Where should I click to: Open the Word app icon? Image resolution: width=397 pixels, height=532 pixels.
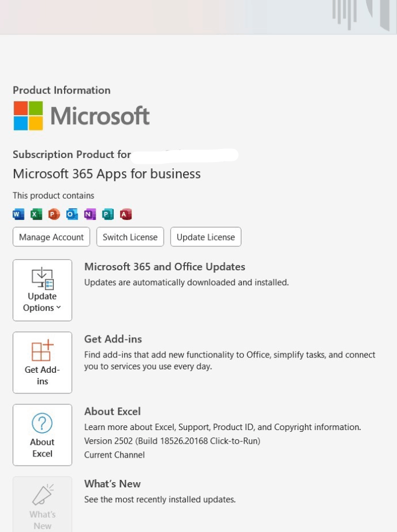(18, 214)
